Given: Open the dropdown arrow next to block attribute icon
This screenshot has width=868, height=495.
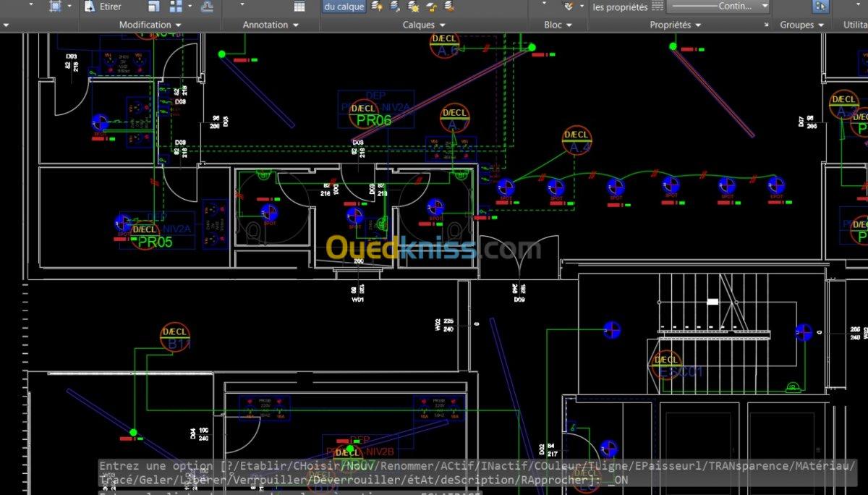Looking at the screenshot, I should (582, 6).
